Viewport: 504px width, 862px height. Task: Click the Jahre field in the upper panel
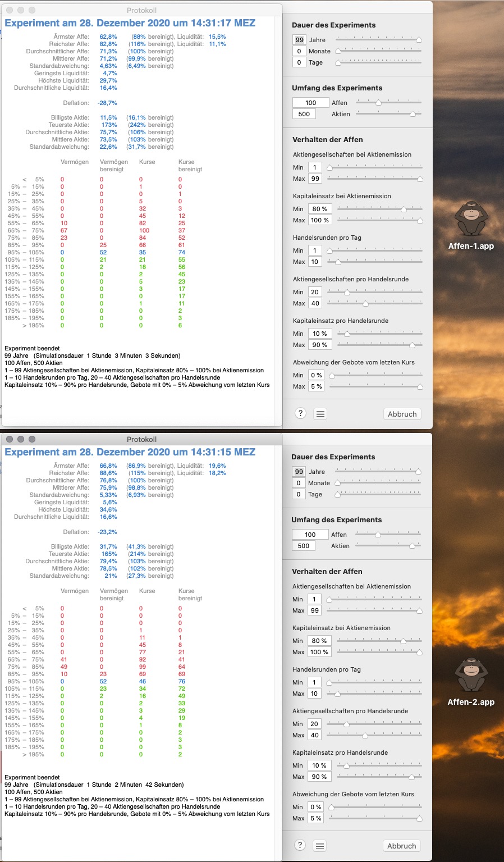point(299,40)
